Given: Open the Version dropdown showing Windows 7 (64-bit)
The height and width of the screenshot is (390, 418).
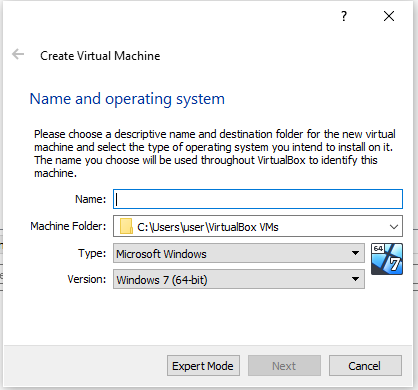Looking at the screenshot, I should pyautogui.click(x=239, y=279).
